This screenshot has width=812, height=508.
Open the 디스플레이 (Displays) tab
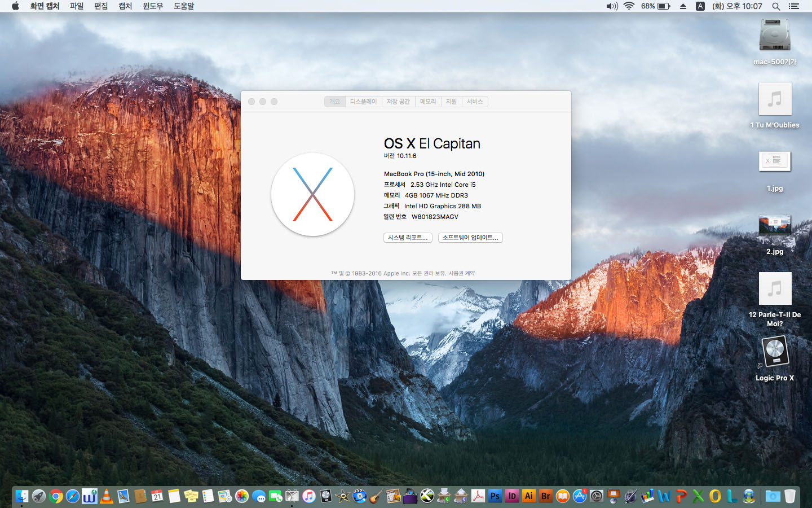click(x=363, y=102)
